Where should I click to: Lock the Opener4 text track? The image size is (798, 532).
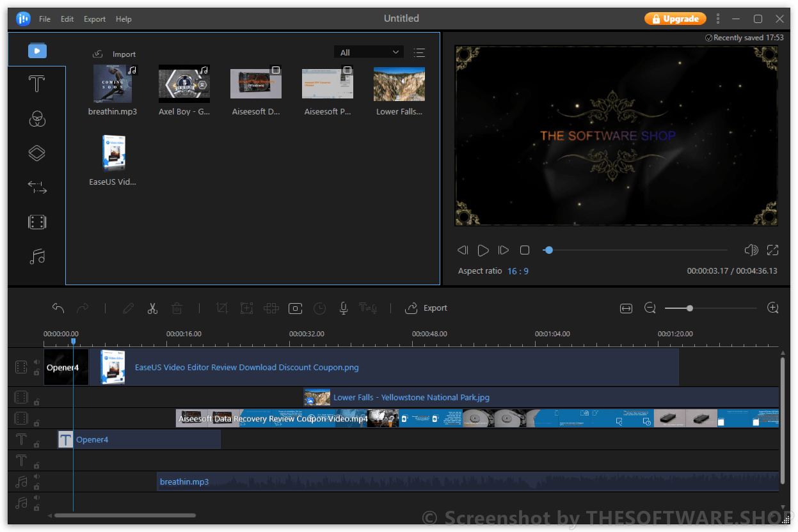pyautogui.click(x=36, y=446)
